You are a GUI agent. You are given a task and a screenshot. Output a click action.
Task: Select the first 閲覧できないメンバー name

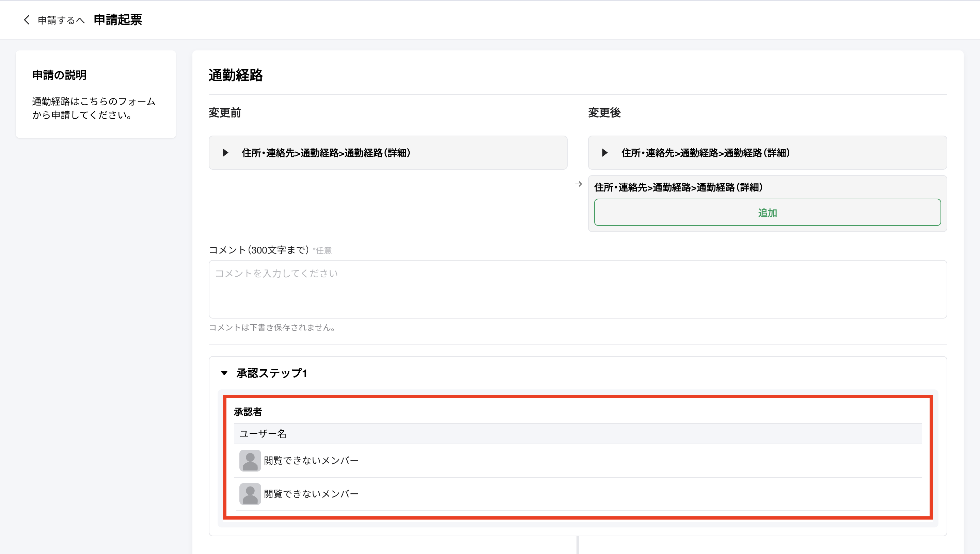pyautogui.click(x=311, y=461)
